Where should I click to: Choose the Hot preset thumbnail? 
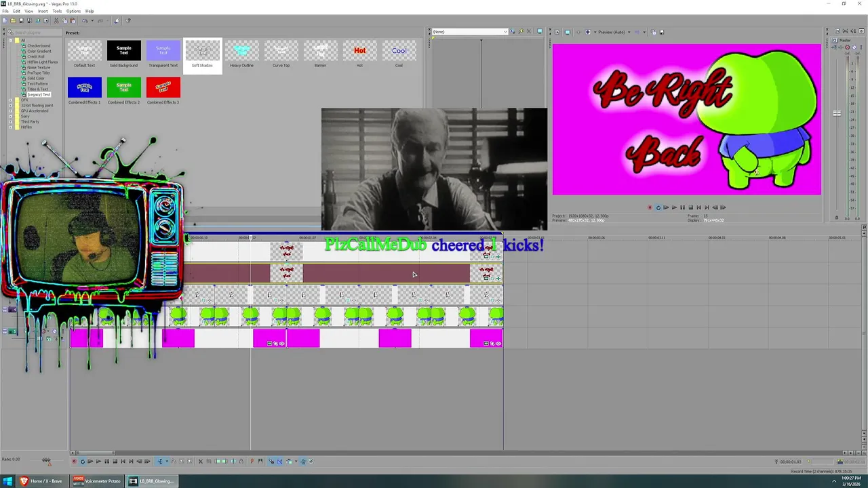tap(359, 51)
